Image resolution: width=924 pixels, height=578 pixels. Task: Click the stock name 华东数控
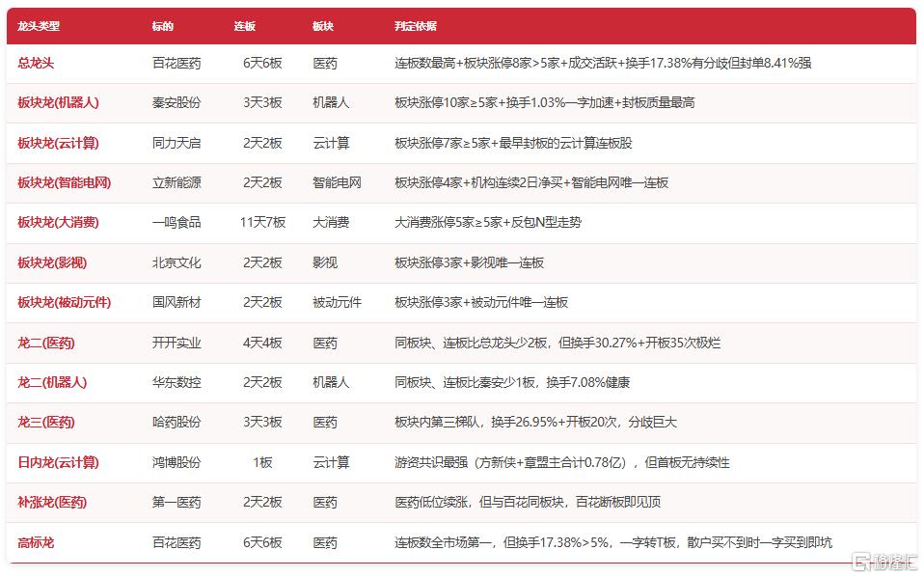[177, 383]
